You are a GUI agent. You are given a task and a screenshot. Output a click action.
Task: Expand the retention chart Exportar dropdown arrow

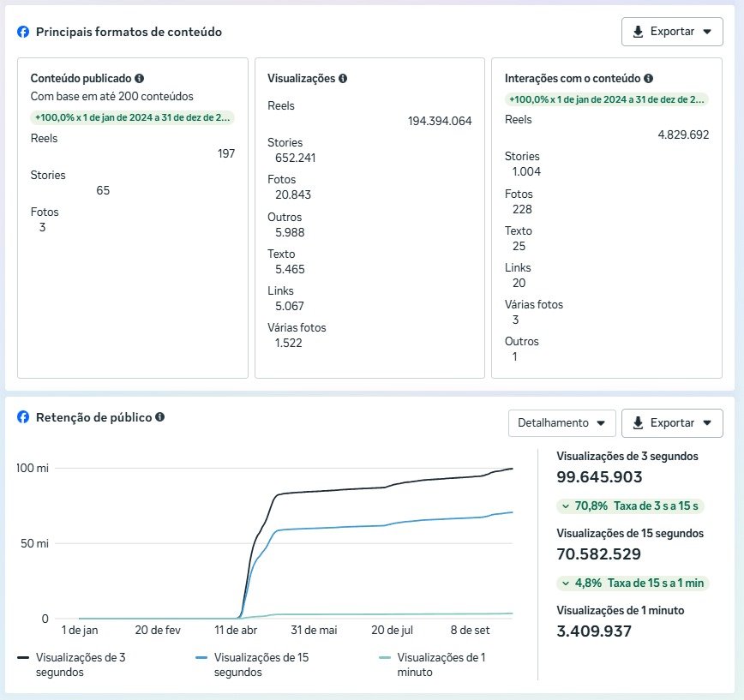(706, 422)
